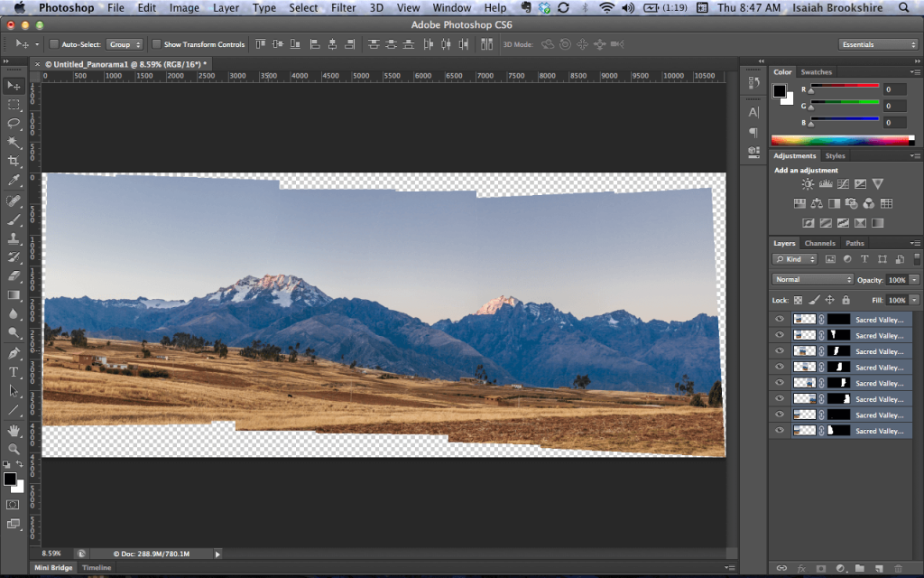Activate the Zoom tool
Image resolution: width=924 pixels, height=578 pixels.
14,448
